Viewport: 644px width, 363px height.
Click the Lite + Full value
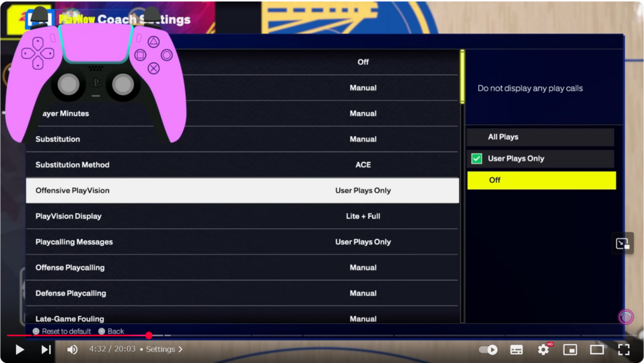click(x=363, y=216)
